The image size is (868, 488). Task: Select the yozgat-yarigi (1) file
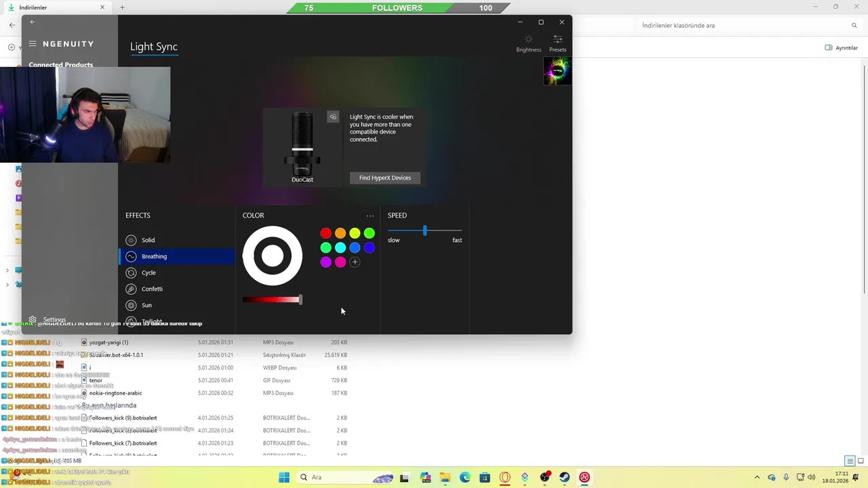pos(108,342)
